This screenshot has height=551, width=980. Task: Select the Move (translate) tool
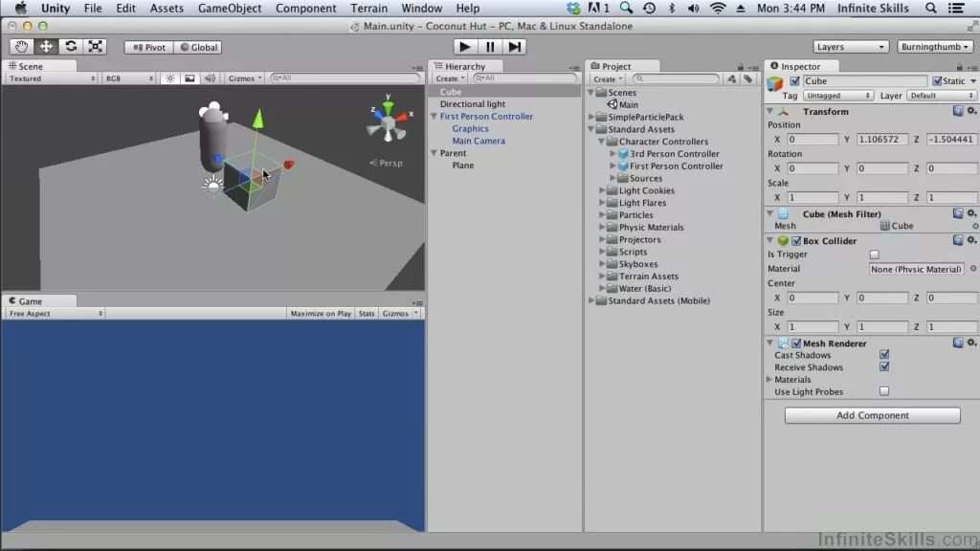pos(46,47)
